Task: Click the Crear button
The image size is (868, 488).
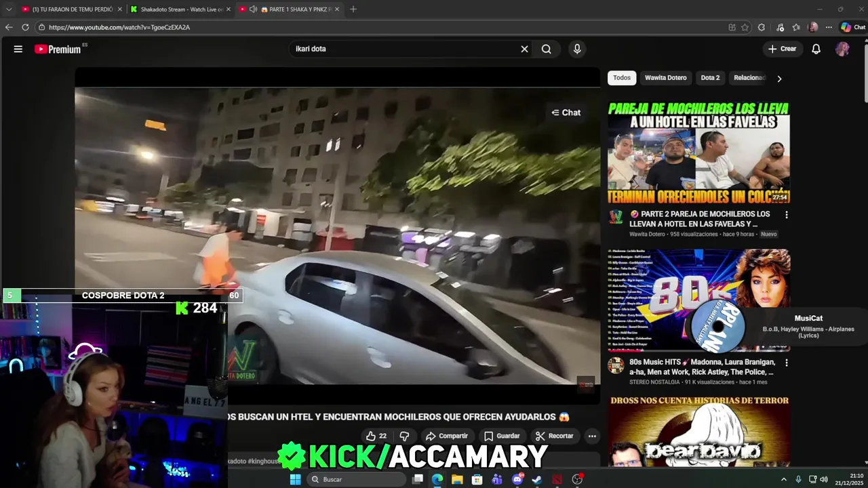Action: pyautogui.click(x=783, y=49)
